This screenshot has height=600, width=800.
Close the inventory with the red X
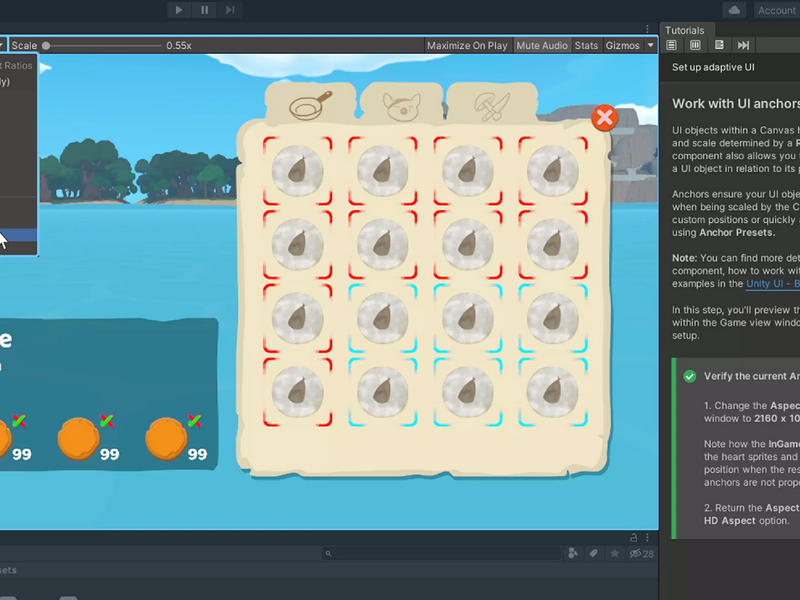605,118
